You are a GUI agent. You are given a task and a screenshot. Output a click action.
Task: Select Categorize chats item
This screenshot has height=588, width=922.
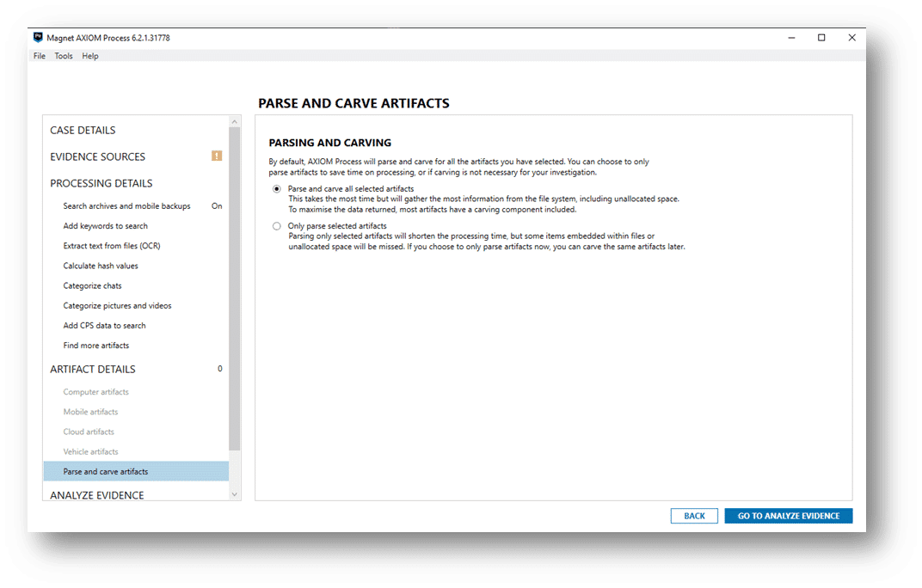(x=92, y=285)
